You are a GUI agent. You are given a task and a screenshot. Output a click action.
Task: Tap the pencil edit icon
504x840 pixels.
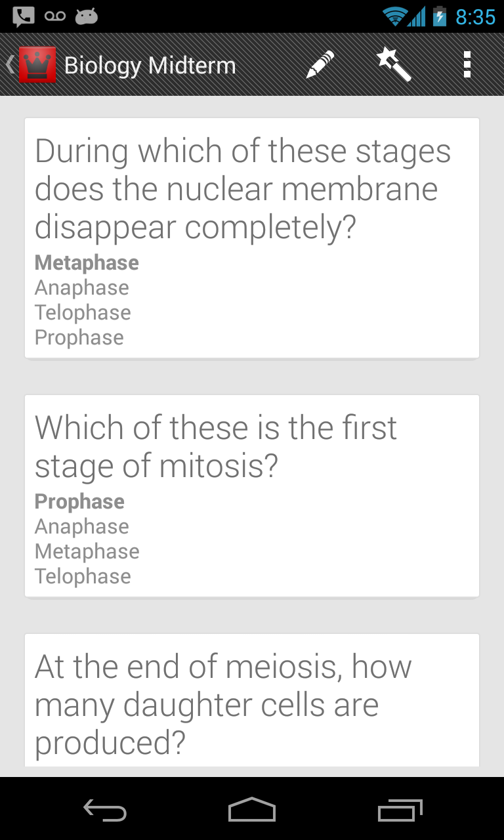tap(320, 65)
